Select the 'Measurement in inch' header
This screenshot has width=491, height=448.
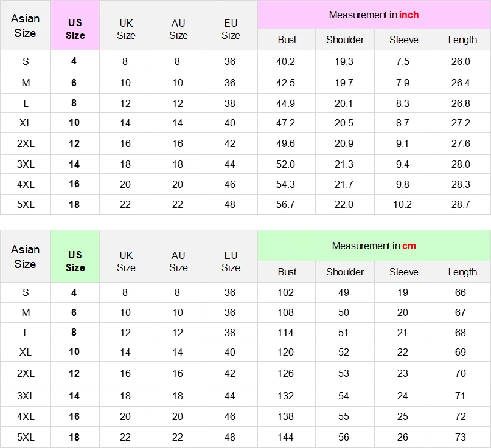click(x=374, y=15)
